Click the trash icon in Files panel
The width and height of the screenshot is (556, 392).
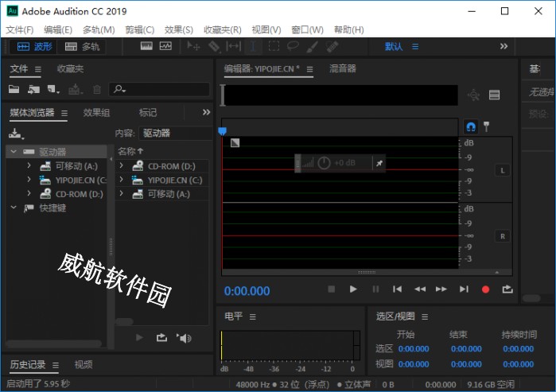click(x=97, y=90)
